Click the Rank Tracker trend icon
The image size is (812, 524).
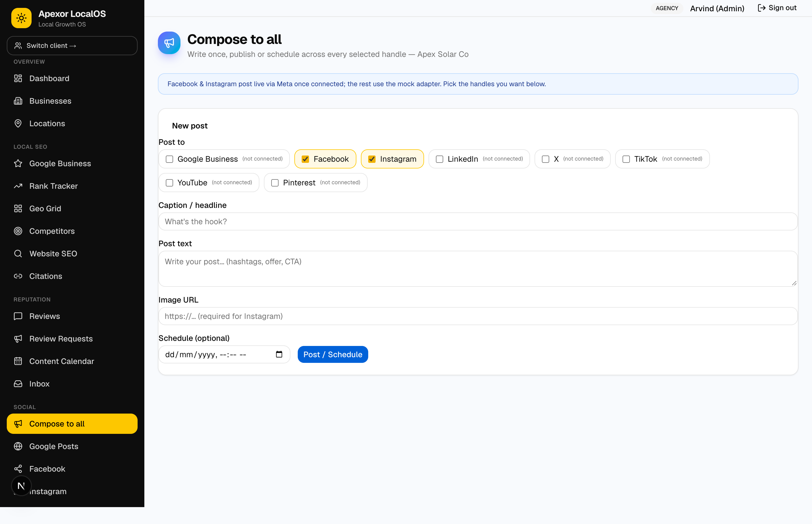pos(18,186)
